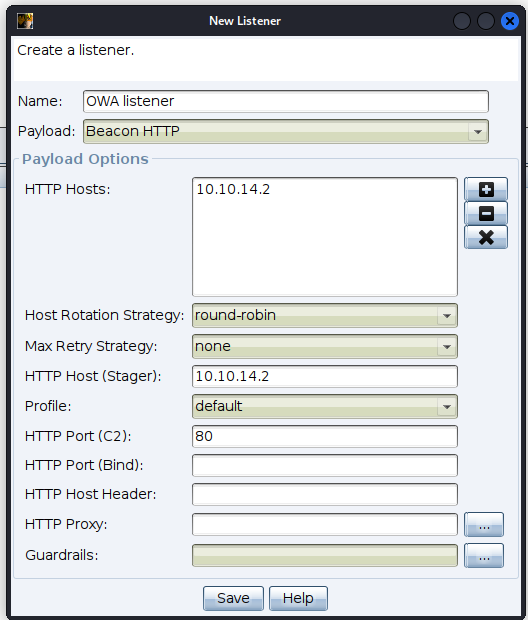Select the 10.10.14.2 entry in HTTP Hosts list
Viewport: 528px width, 620px height.
click(x=233, y=189)
